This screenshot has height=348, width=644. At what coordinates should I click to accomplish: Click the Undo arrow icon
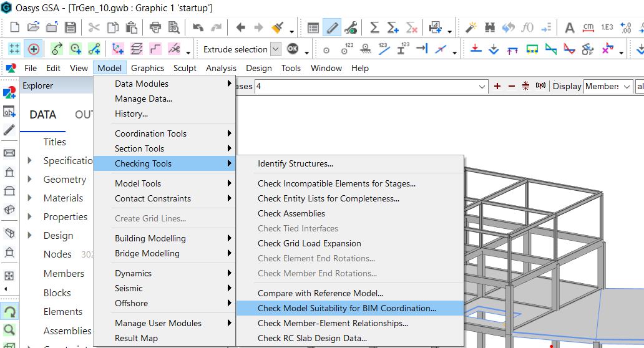(x=198, y=27)
